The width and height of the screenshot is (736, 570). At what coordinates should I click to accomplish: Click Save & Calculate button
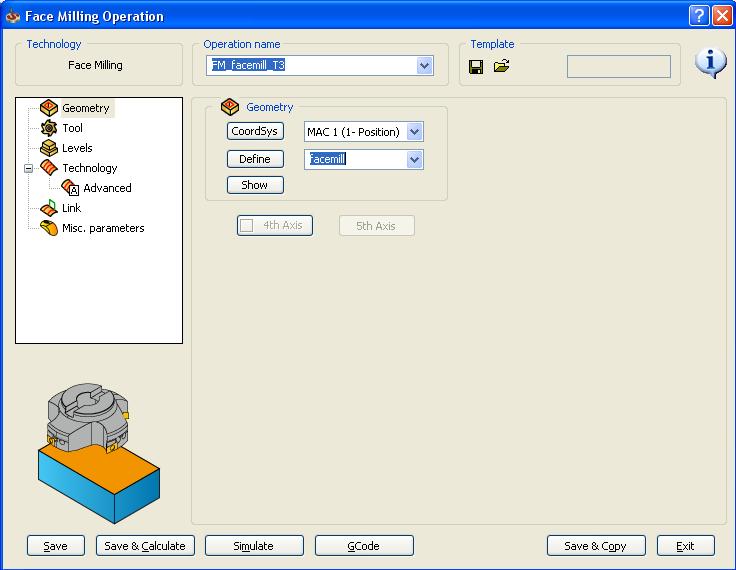pos(145,546)
